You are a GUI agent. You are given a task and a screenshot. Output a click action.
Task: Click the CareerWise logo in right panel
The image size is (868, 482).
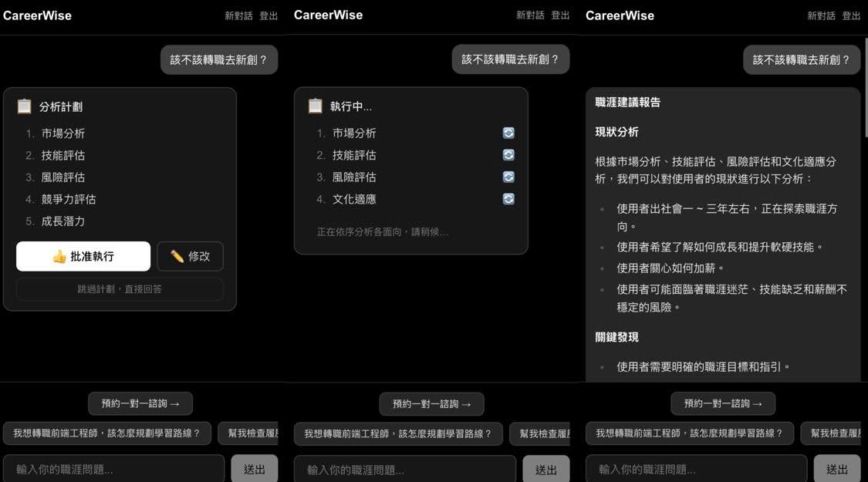[x=620, y=15]
